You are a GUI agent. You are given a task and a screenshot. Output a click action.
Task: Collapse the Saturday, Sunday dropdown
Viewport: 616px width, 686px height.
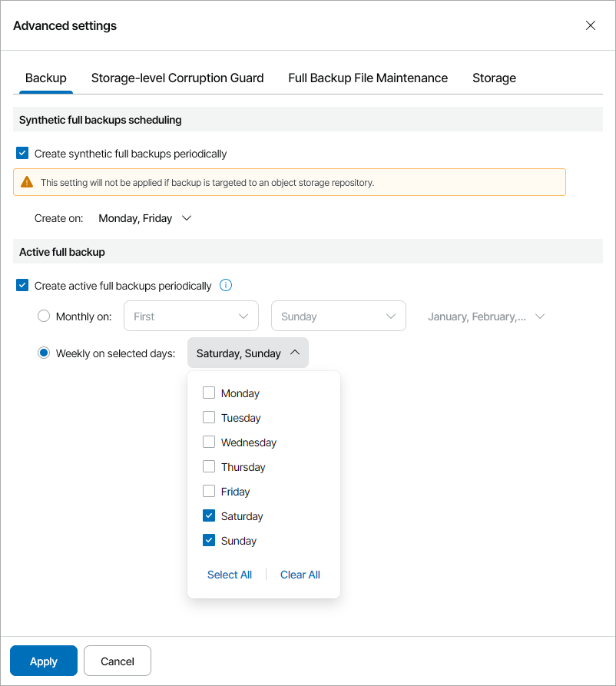[248, 353]
